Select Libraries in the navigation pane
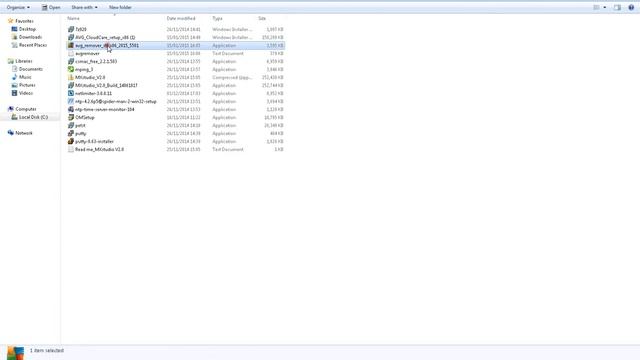Screen dimensions: 640x360 tap(24, 61)
